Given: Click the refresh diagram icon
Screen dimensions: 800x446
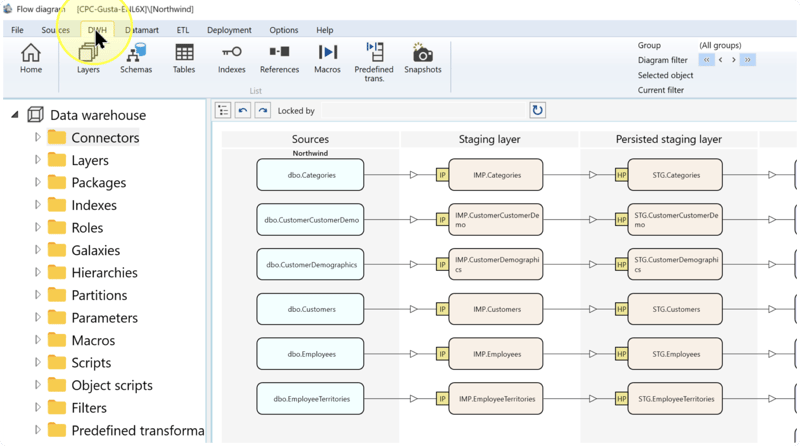Looking at the screenshot, I should (x=537, y=110).
